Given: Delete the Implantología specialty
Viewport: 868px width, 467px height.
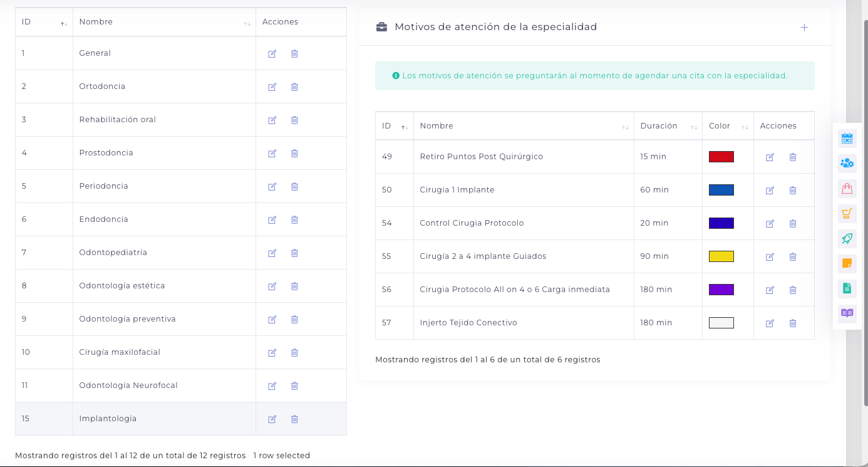Looking at the screenshot, I should pyautogui.click(x=294, y=419).
